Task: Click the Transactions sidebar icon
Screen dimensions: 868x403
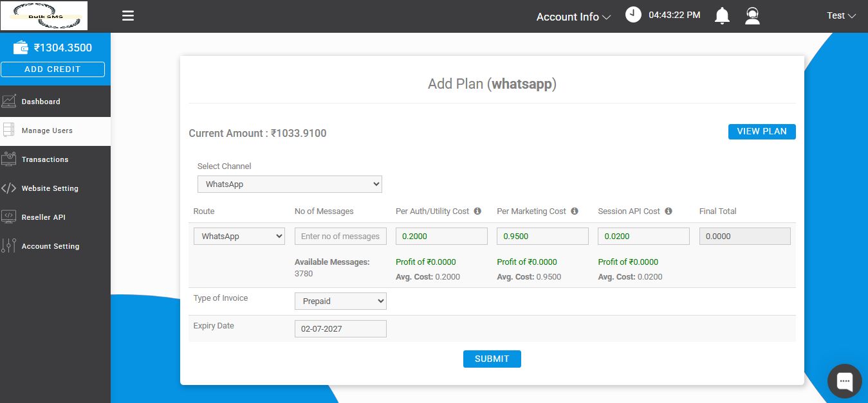Action: click(x=9, y=159)
